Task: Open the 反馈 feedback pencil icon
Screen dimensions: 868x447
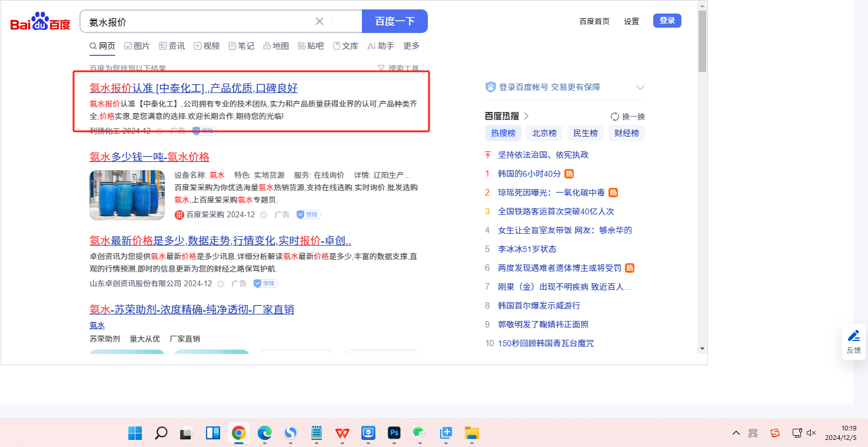Action: point(853,336)
